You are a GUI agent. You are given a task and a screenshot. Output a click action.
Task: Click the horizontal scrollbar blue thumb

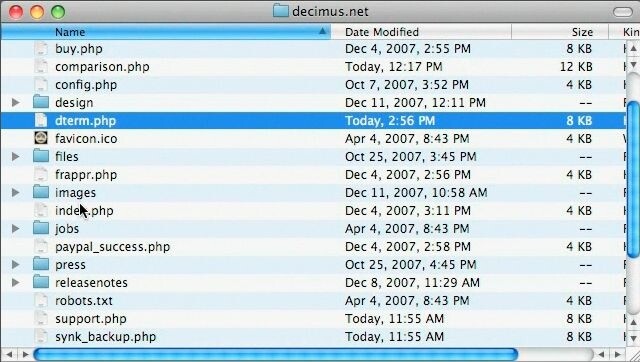[x=276, y=354]
